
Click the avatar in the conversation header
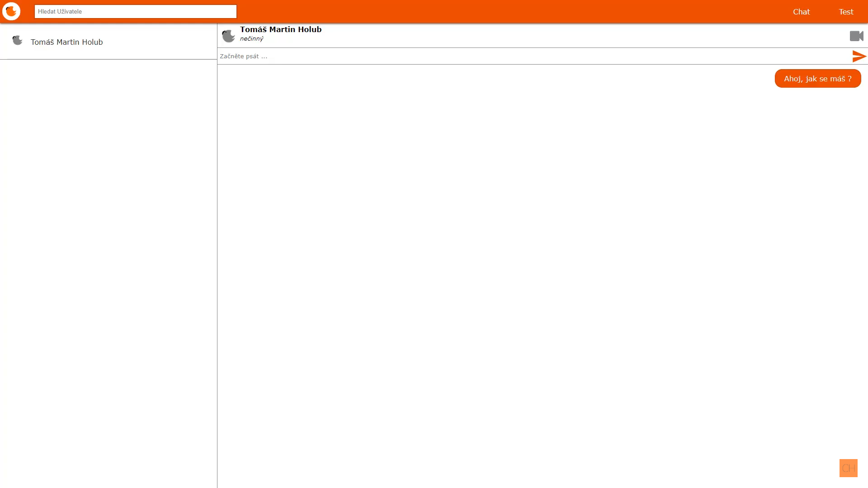point(228,36)
